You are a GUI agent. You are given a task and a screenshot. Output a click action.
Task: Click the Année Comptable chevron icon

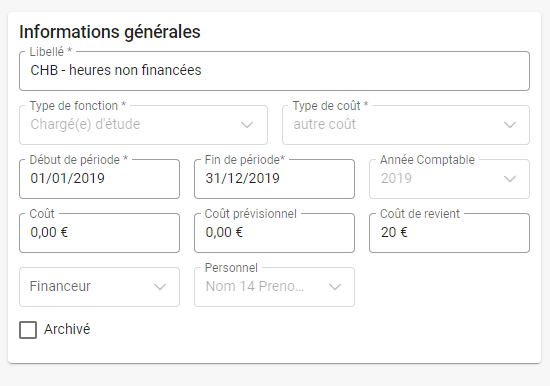[x=510, y=179]
